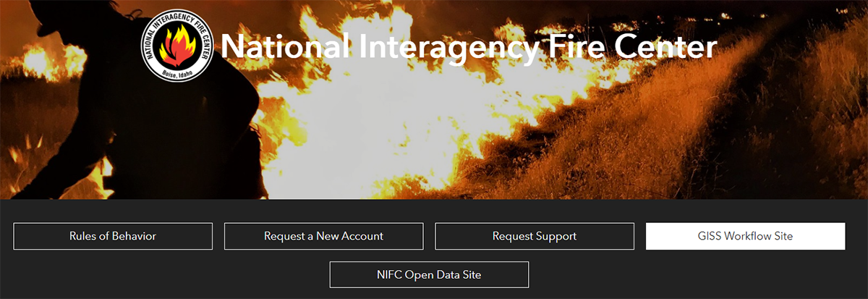The width and height of the screenshot is (868, 299).
Task: Click the firefighter silhouette in the banner
Action: click(x=130, y=116)
